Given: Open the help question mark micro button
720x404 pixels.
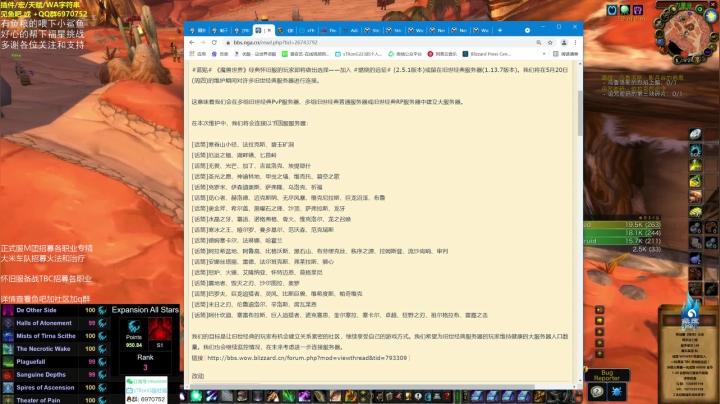Looking at the screenshot, I should coord(597,392).
